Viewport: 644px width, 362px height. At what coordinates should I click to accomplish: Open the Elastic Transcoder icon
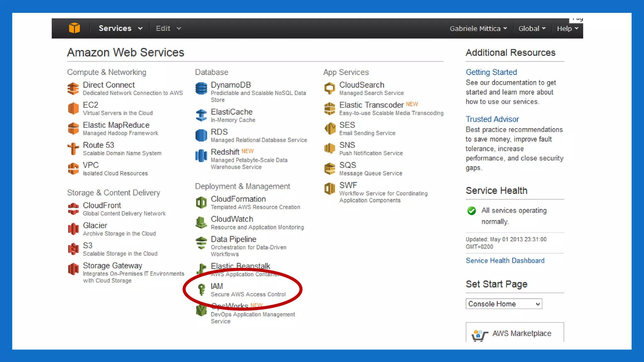[x=330, y=108]
